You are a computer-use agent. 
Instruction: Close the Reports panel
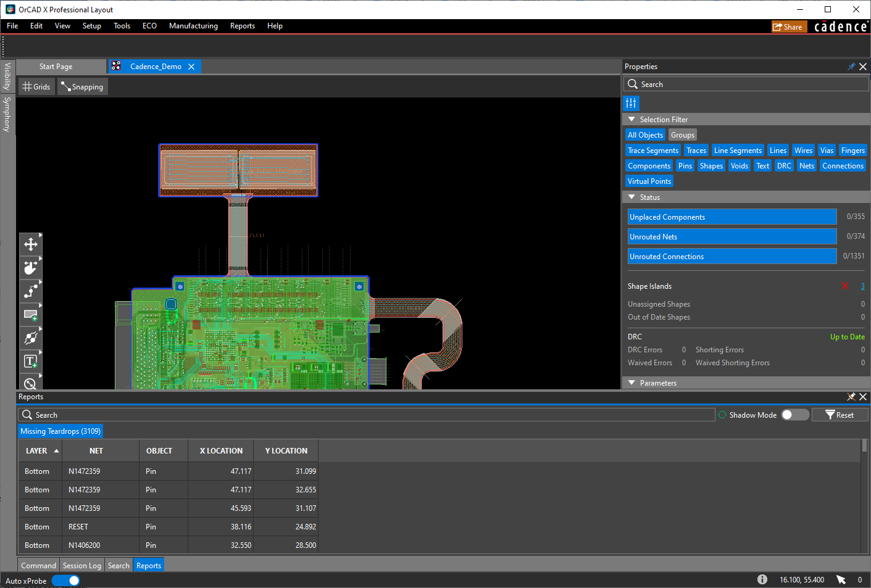(863, 397)
